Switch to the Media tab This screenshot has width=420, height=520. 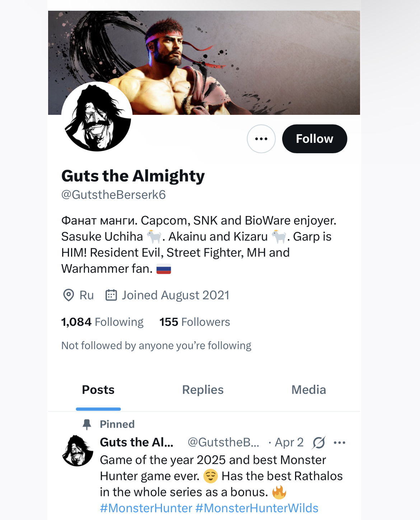(x=309, y=390)
